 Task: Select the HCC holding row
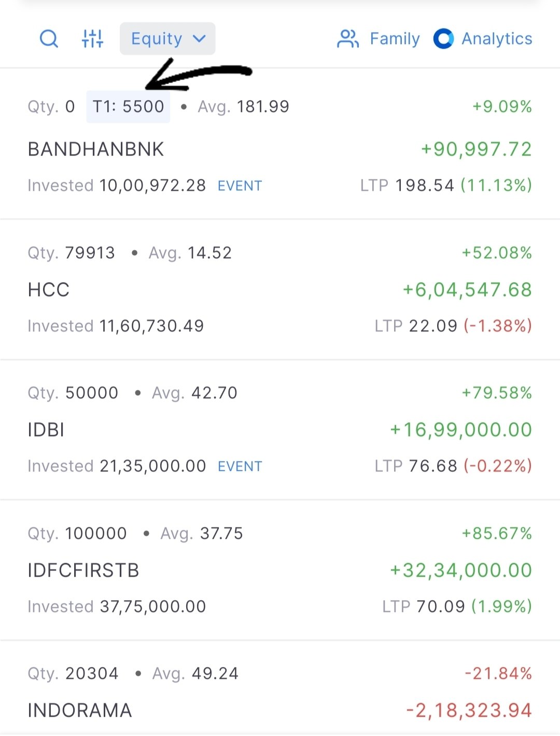tap(49, 289)
